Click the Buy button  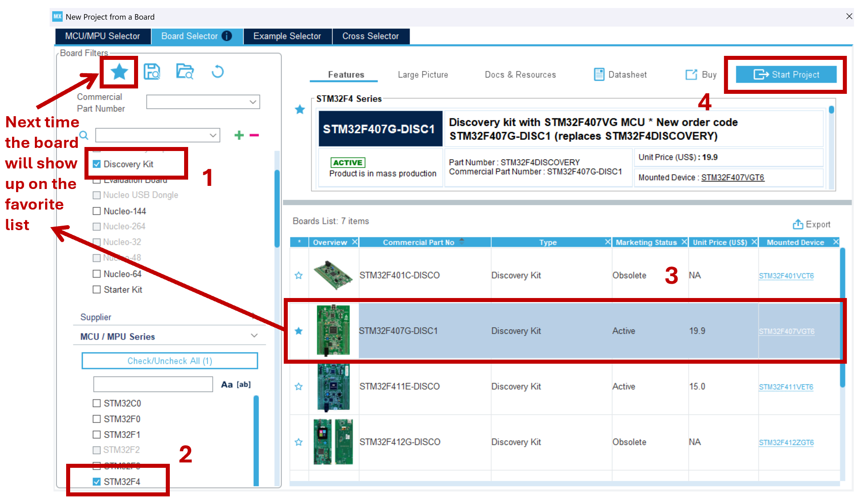click(701, 75)
